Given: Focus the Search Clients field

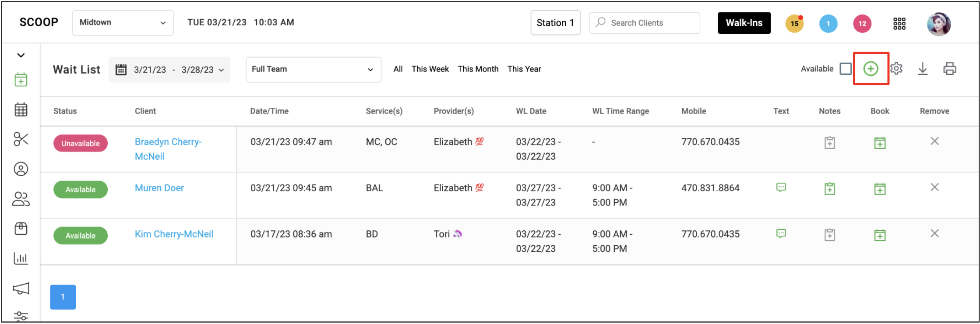Looking at the screenshot, I should coord(645,23).
